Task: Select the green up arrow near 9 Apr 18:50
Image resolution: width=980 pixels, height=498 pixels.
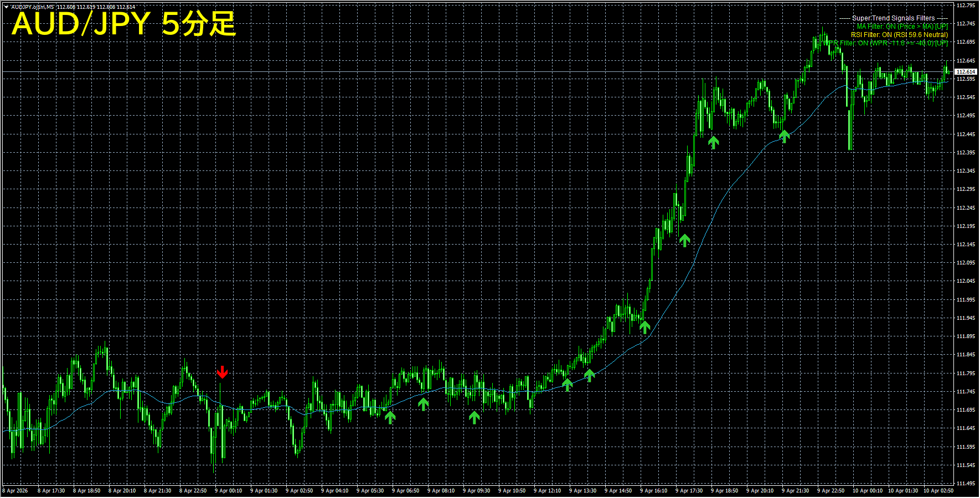Action: (x=714, y=142)
